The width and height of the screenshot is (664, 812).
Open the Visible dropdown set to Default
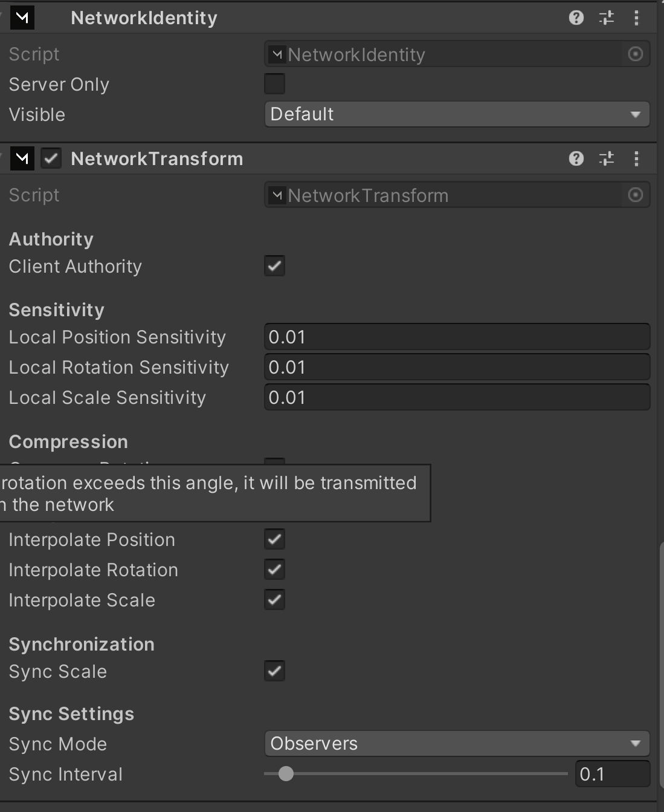456,114
